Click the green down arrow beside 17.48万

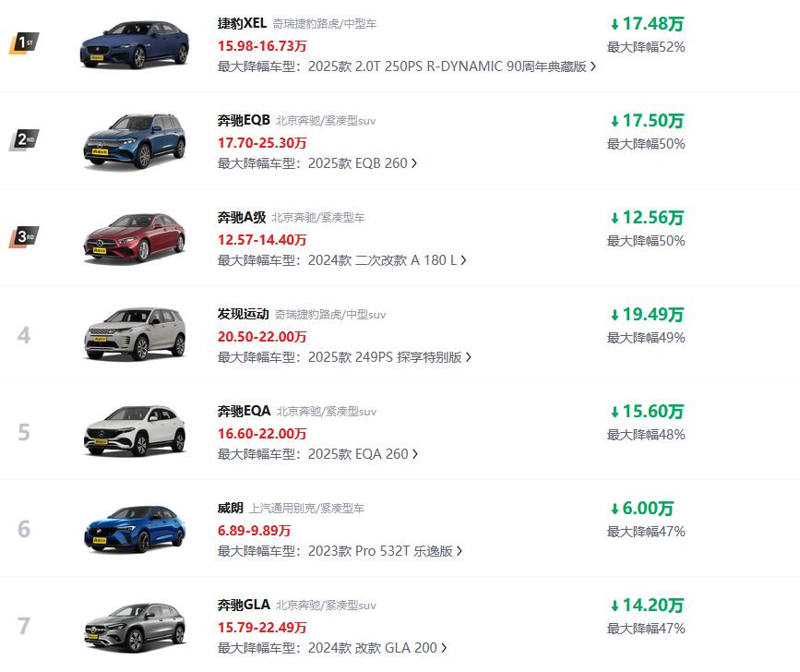614,24
